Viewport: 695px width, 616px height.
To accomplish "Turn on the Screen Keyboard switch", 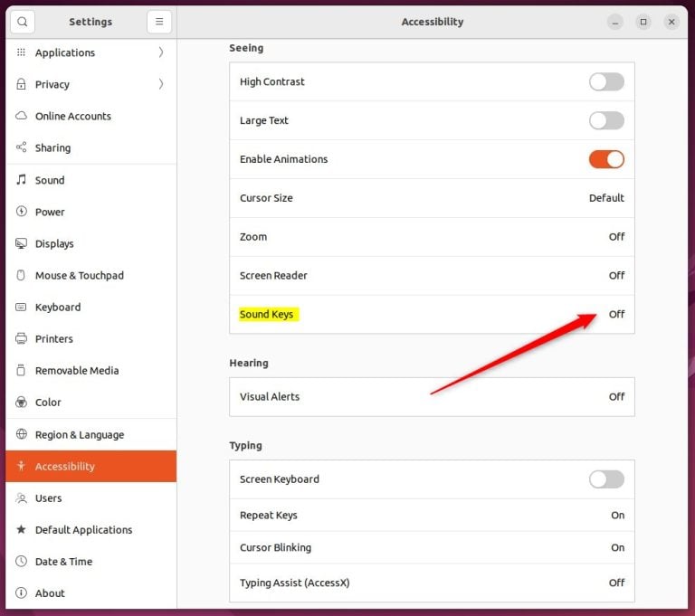I will [606, 479].
